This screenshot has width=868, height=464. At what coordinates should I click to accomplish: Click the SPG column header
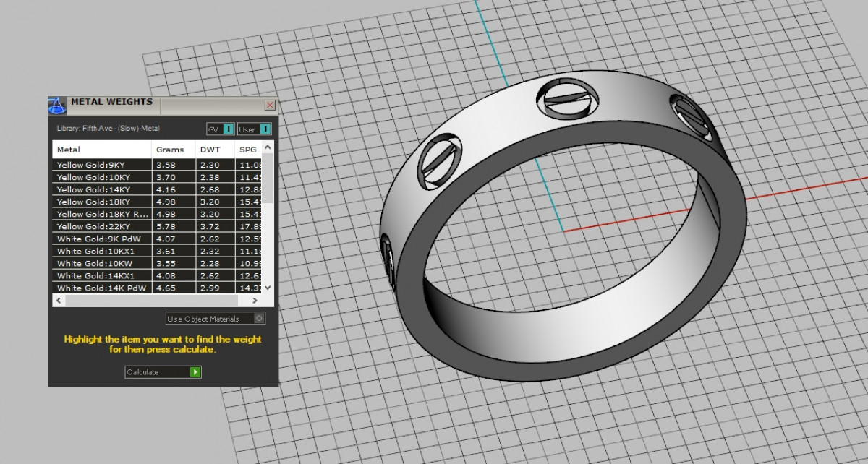247,150
